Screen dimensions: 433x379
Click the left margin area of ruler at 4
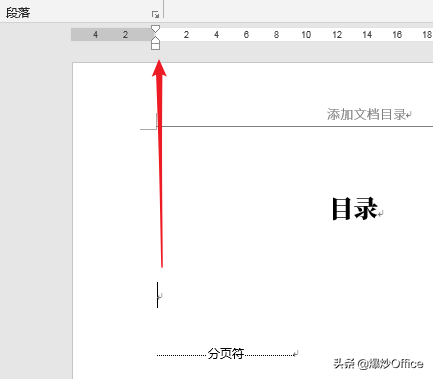pos(95,35)
